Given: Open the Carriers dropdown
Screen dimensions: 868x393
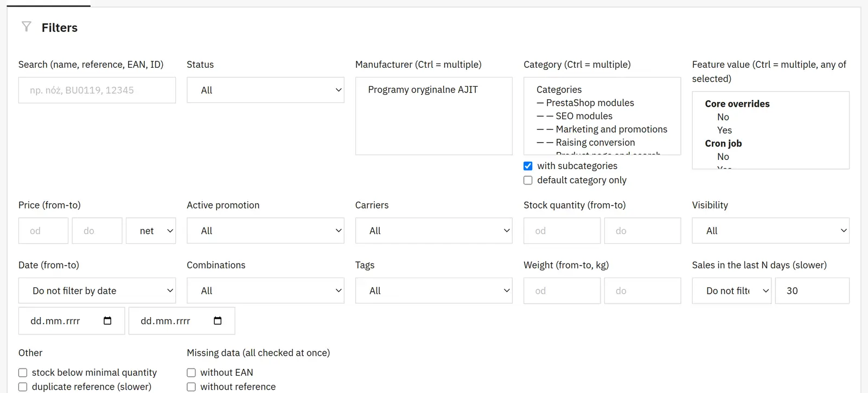Looking at the screenshot, I should pos(434,231).
